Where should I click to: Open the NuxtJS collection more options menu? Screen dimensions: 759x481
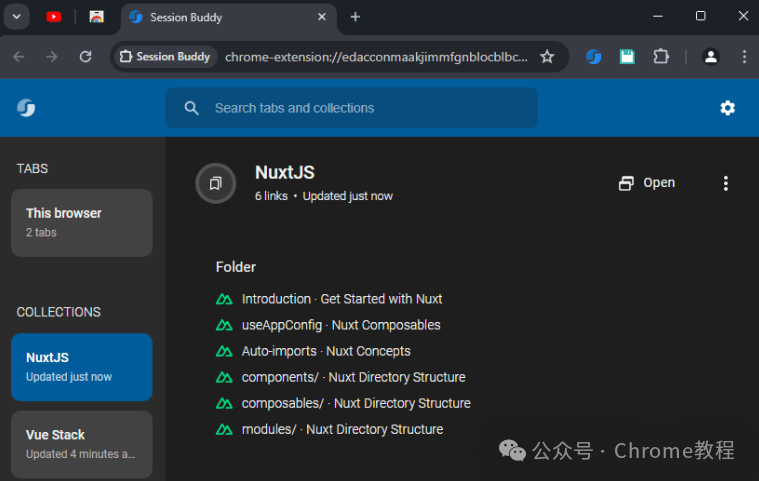click(x=726, y=183)
